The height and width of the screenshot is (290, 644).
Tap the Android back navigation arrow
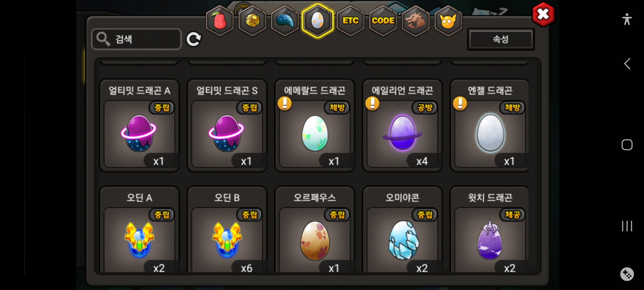(x=627, y=64)
